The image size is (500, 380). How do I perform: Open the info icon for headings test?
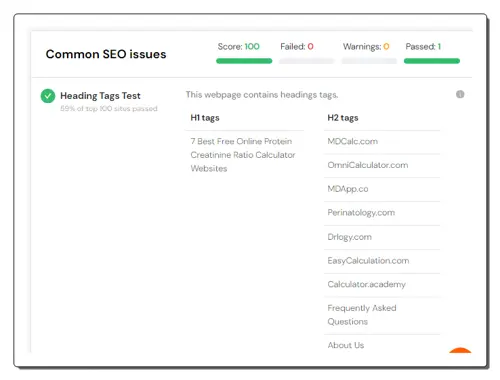pyautogui.click(x=460, y=94)
